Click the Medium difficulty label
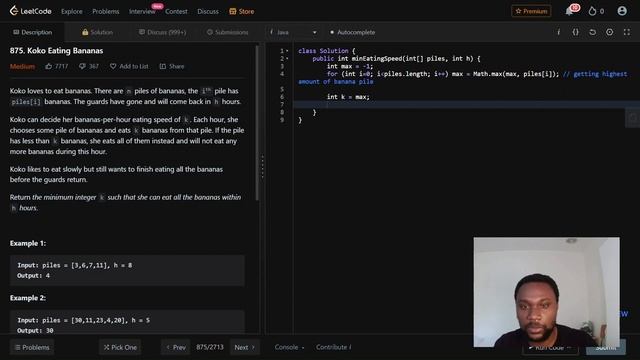Image resolution: width=640 pixels, height=360 pixels. click(22, 66)
